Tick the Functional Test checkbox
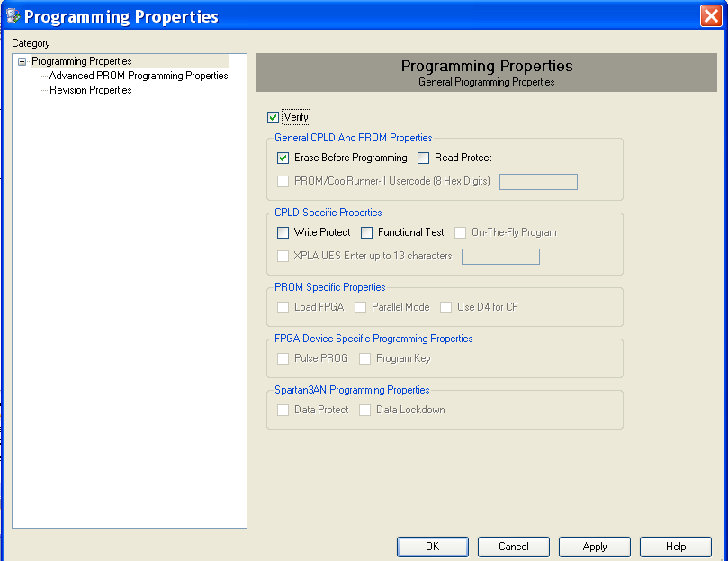Screen dimensions: 728x561 (366, 232)
